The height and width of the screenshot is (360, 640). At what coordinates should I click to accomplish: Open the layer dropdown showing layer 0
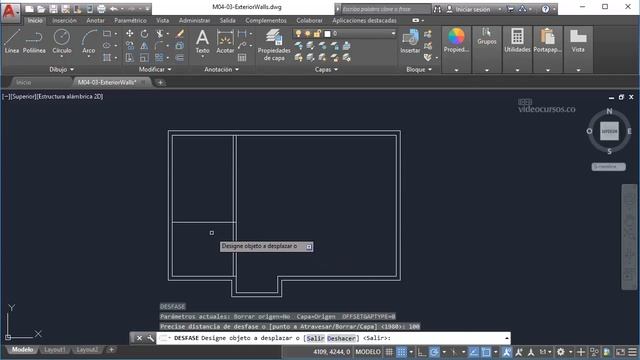coord(344,33)
